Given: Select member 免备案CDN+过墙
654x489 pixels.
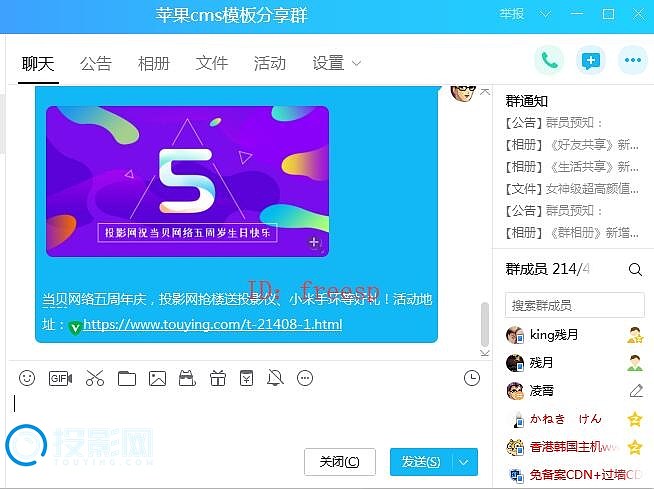Looking at the screenshot, I should 574,475.
